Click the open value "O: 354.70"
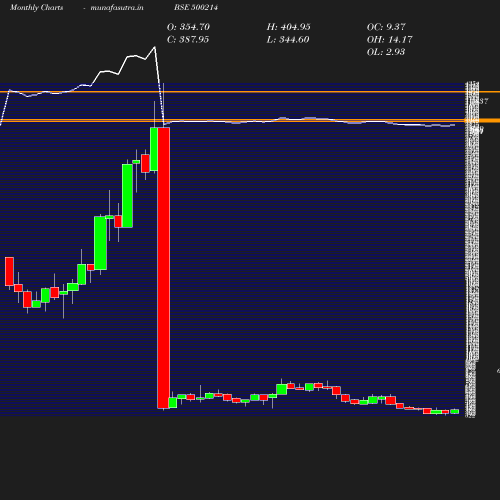This screenshot has width=500, height=500. (x=188, y=27)
